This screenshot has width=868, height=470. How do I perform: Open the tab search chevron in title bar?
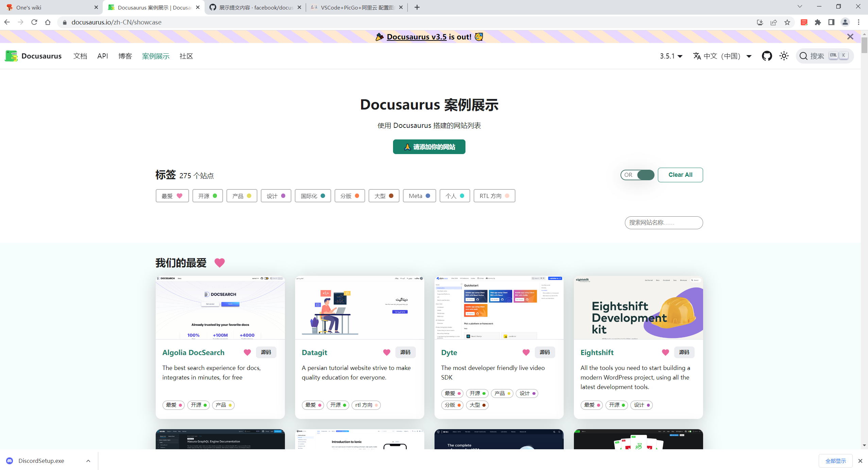800,6
